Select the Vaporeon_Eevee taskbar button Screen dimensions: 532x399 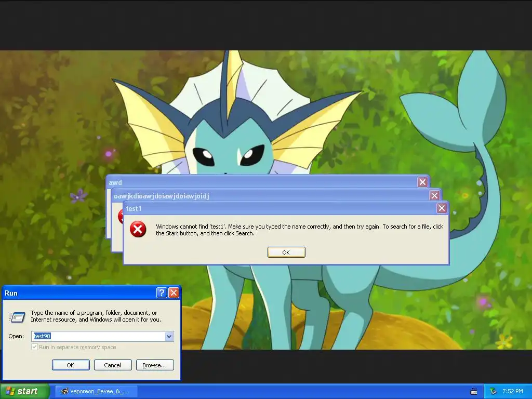97,391
